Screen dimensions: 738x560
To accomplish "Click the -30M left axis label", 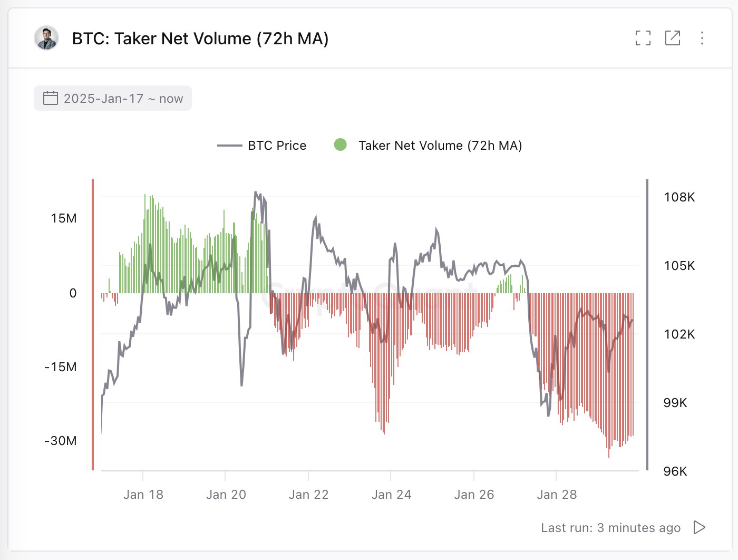I will (x=61, y=441).
